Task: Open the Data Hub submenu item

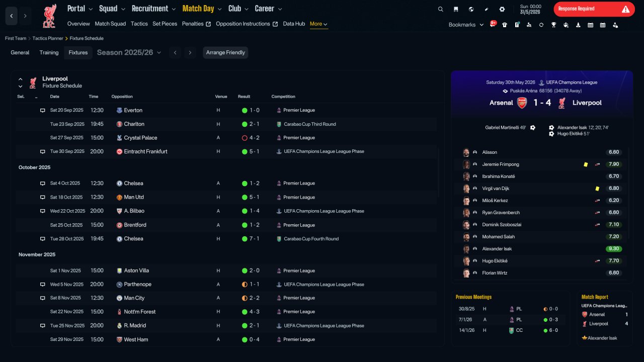Action: [294, 24]
